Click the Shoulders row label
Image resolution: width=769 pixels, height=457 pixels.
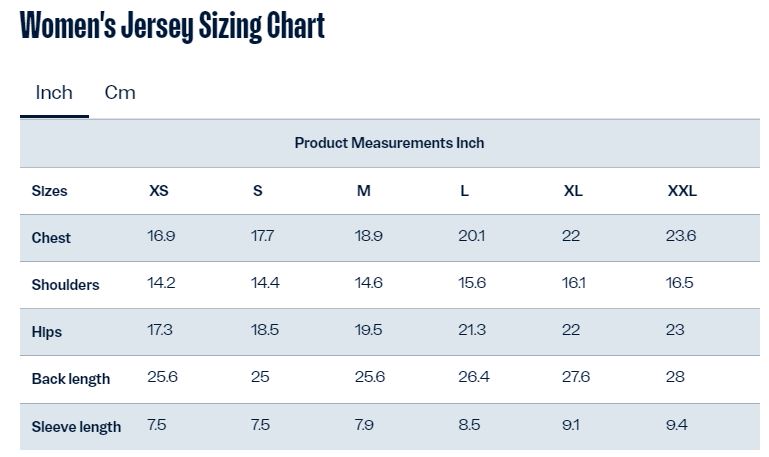(x=65, y=285)
